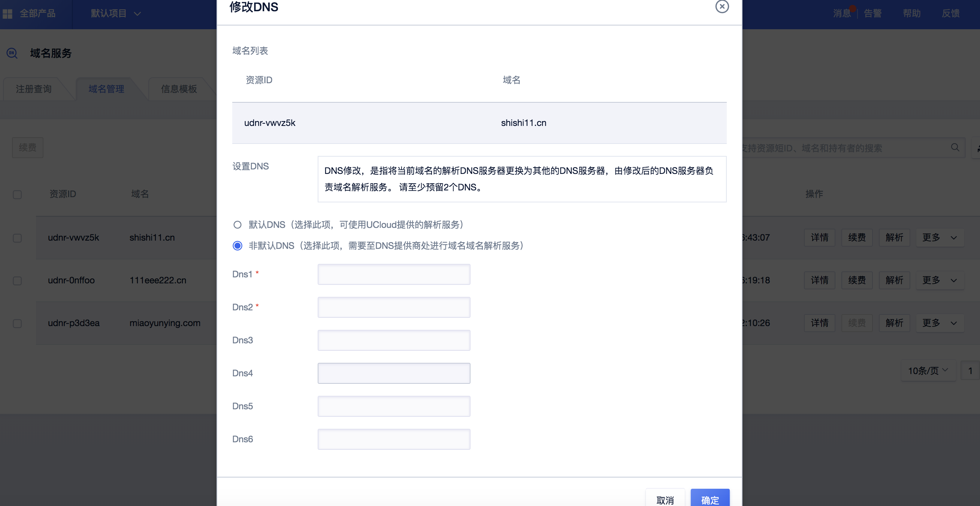Open the 告警 menu

873,13
